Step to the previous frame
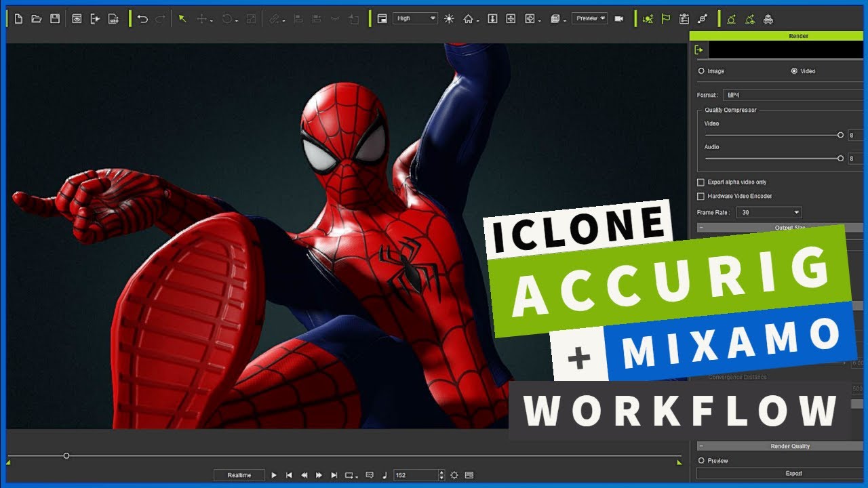This screenshot has width=868, height=488. [304, 475]
